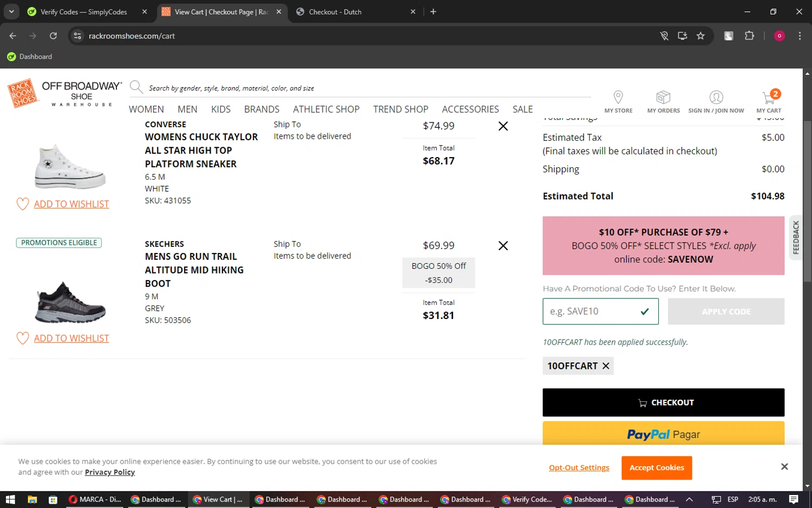This screenshot has height=508, width=812.
Task: Open Skechers Go Run Trail boot title
Action: [x=194, y=270]
